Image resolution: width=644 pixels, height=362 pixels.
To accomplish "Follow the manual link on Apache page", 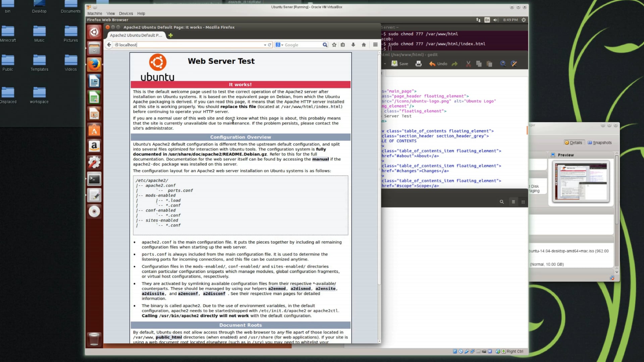I will 320,159.
